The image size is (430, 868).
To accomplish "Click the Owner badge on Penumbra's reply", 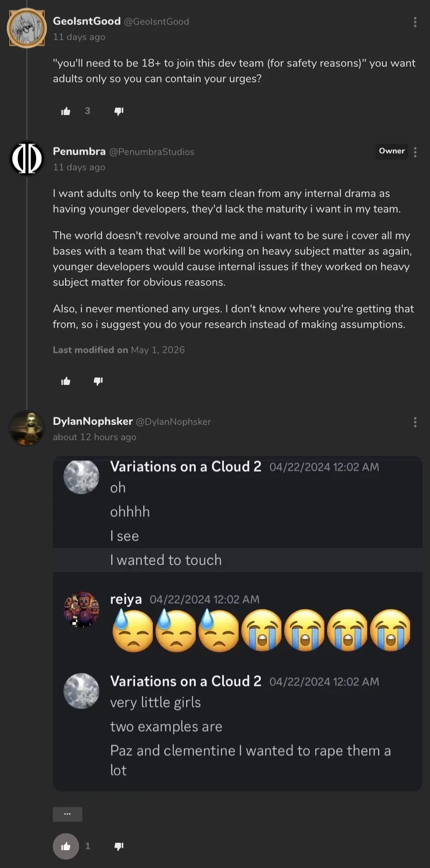I will coord(392,151).
